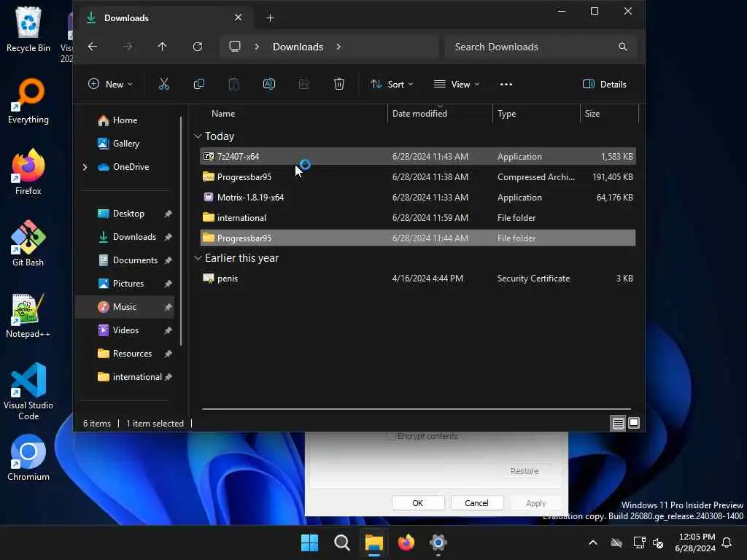
Task: Open Recycle Bin desktop icon
Action: click(28, 29)
